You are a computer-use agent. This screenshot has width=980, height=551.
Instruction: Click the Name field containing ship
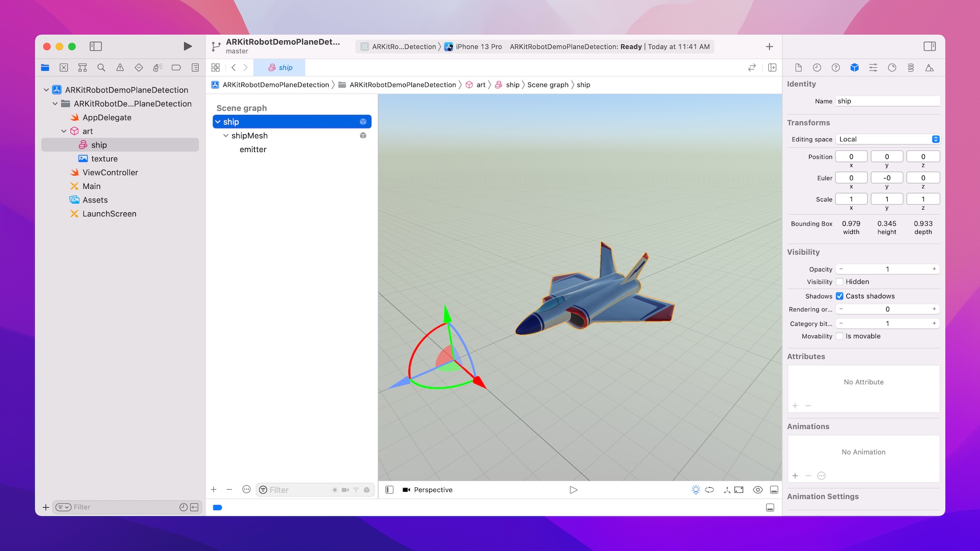[x=887, y=101]
